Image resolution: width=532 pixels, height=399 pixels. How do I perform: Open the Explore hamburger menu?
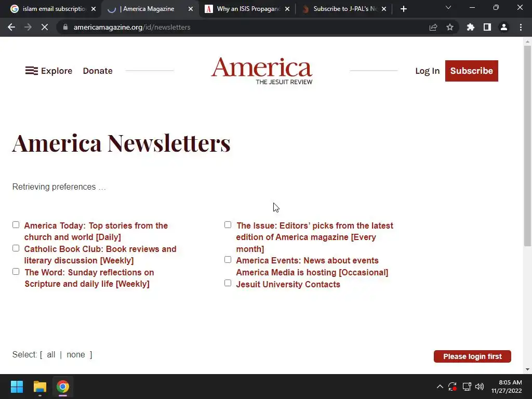click(49, 71)
